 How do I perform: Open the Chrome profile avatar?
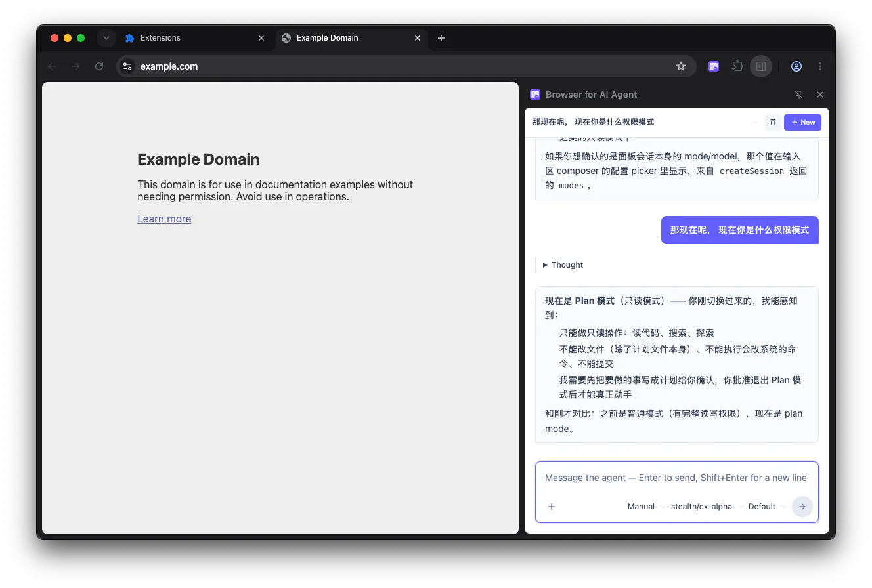[x=796, y=66]
